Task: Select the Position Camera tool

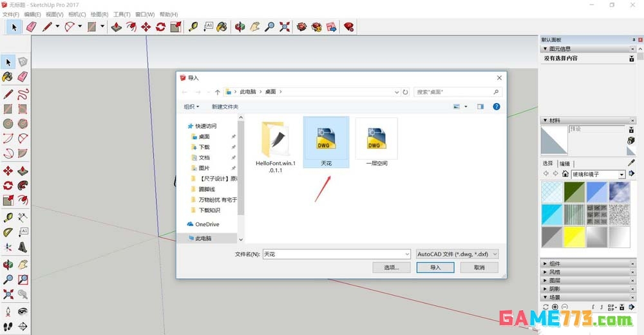Action: 8,312
